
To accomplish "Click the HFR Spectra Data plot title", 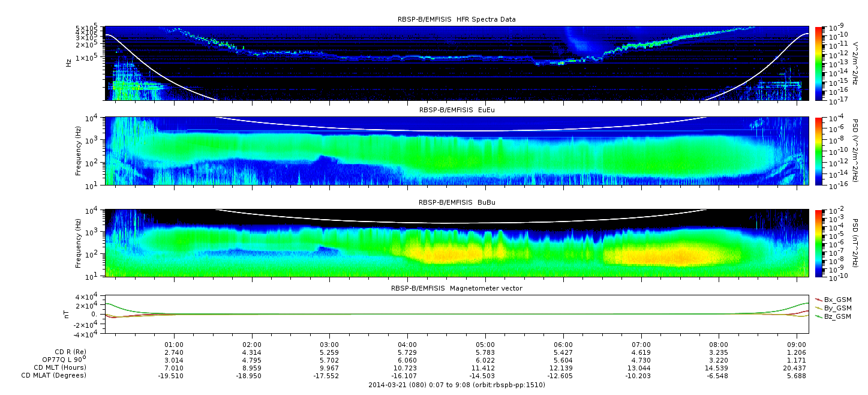I will (456, 19).
